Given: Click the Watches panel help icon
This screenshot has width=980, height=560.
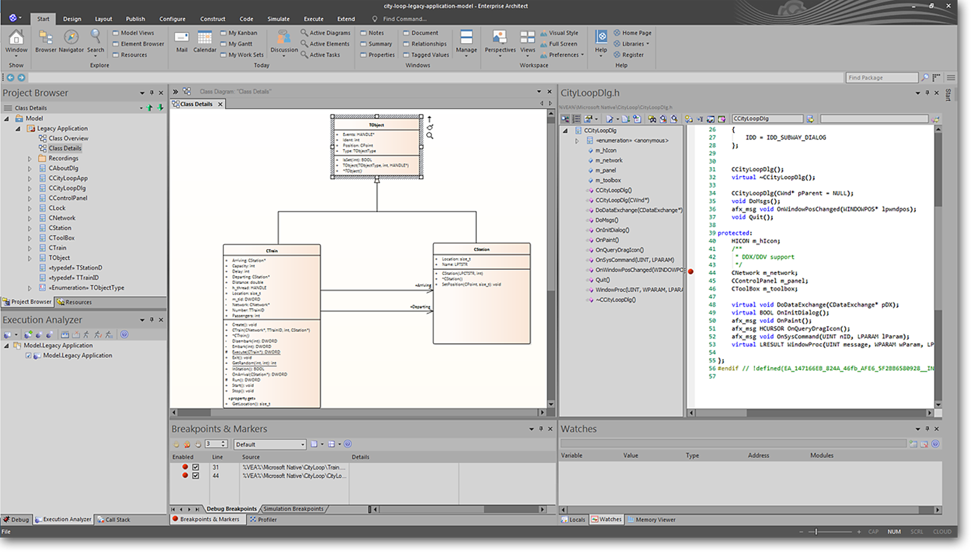Looking at the screenshot, I should click(x=935, y=444).
